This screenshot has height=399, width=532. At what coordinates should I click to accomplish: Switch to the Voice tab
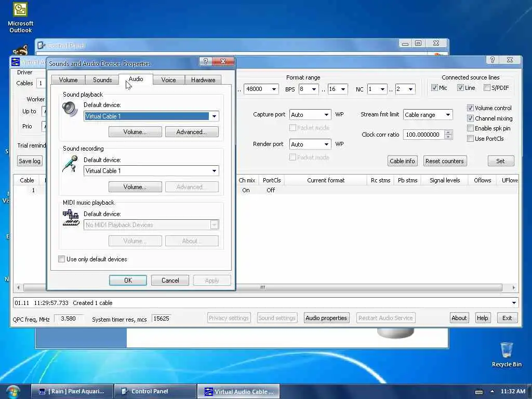pos(169,79)
